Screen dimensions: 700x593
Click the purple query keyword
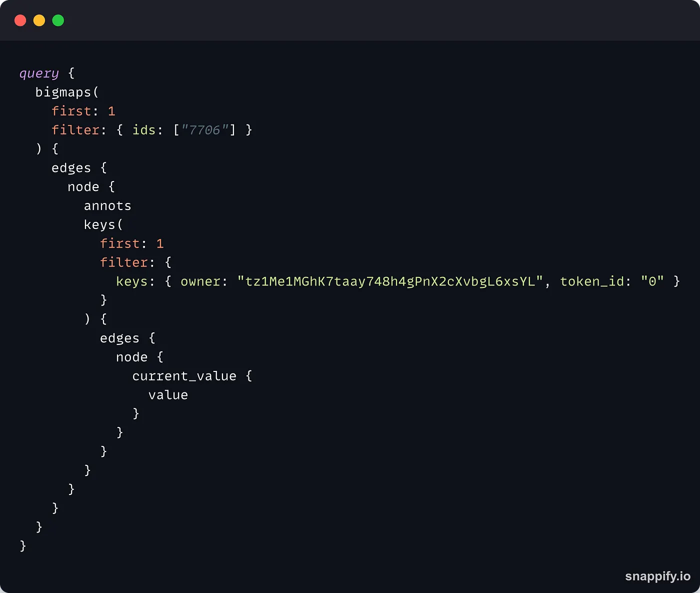click(x=39, y=73)
